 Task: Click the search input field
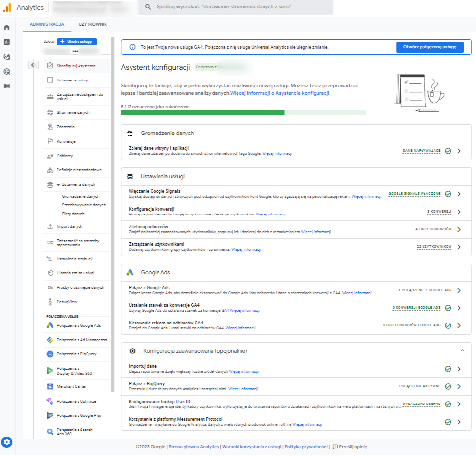click(x=236, y=7)
